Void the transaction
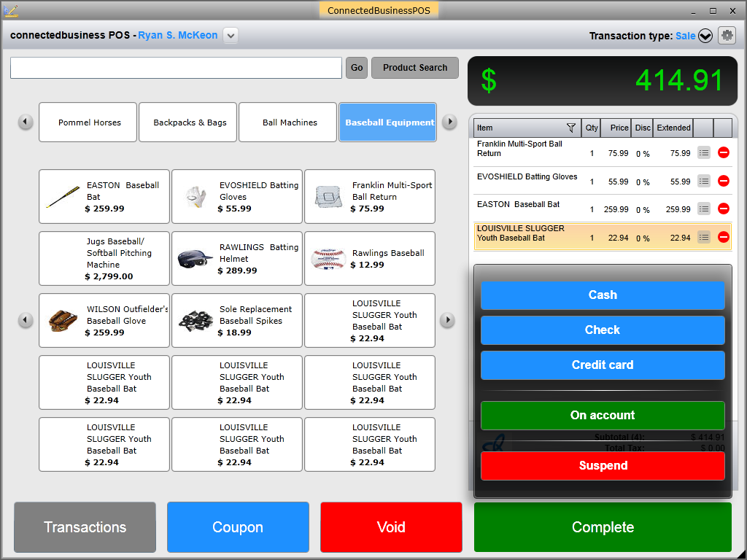This screenshot has width=747, height=560. tap(391, 527)
